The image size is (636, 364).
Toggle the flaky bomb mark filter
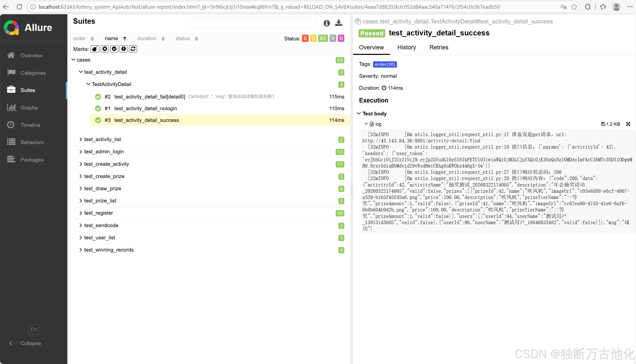coord(95,49)
